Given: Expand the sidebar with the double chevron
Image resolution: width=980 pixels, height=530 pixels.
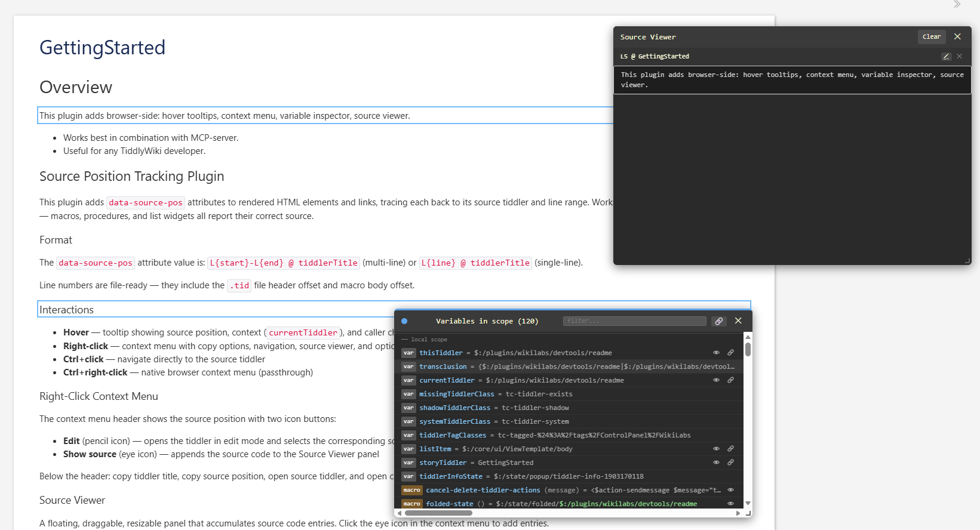Looking at the screenshot, I should pyautogui.click(x=957, y=5).
